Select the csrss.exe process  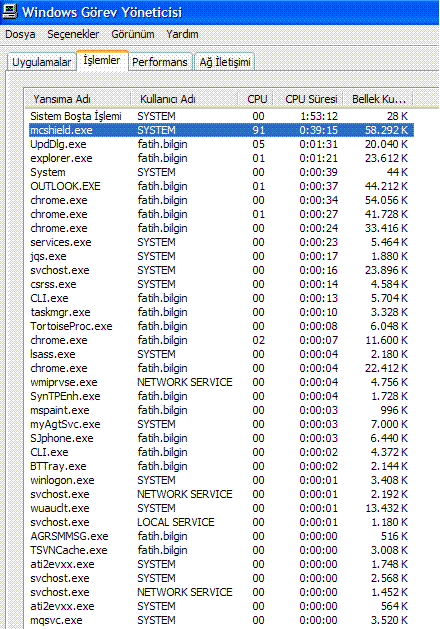point(221,284)
